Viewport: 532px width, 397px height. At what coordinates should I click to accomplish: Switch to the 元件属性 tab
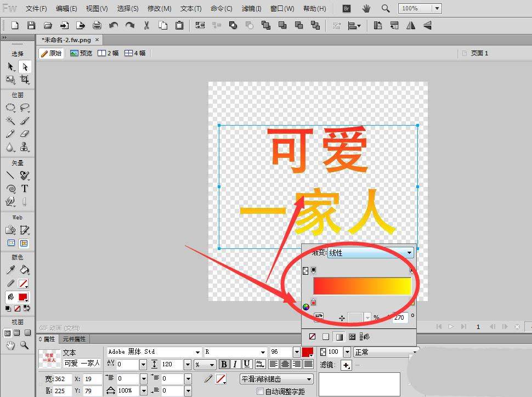(73, 339)
